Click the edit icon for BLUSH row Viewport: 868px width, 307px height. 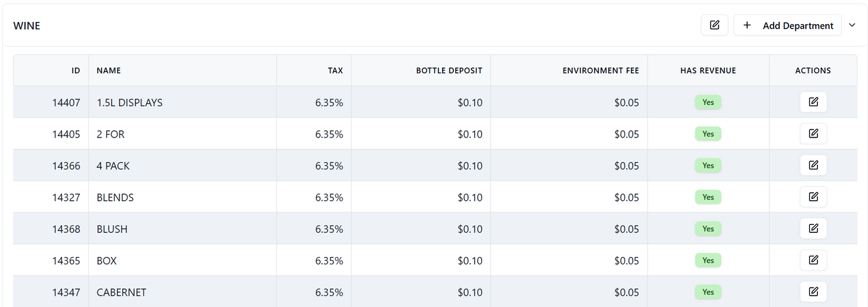pos(813,228)
